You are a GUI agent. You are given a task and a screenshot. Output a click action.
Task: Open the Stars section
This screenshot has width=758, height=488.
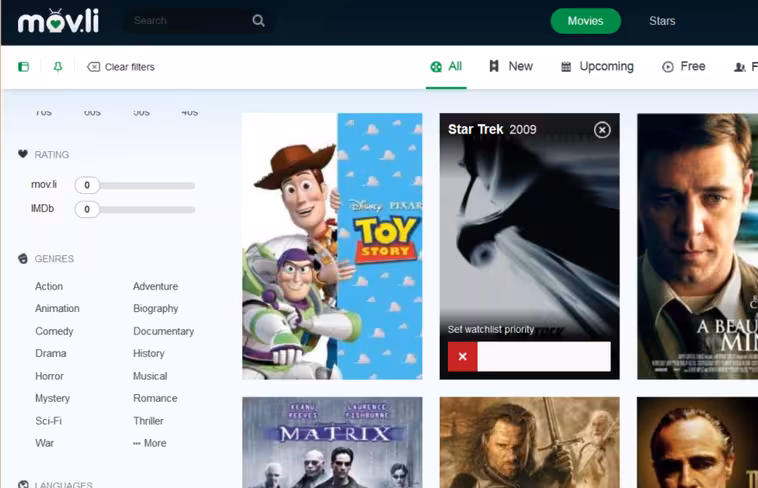click(662, 21)
